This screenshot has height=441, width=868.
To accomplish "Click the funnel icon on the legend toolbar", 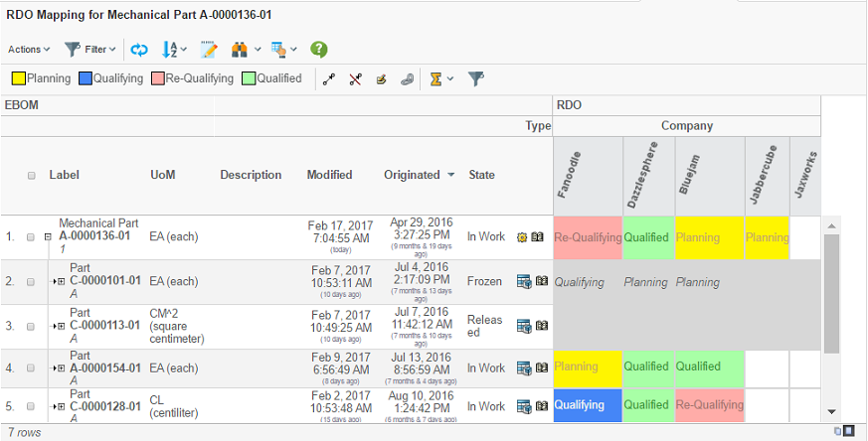I will pos(477,78).
